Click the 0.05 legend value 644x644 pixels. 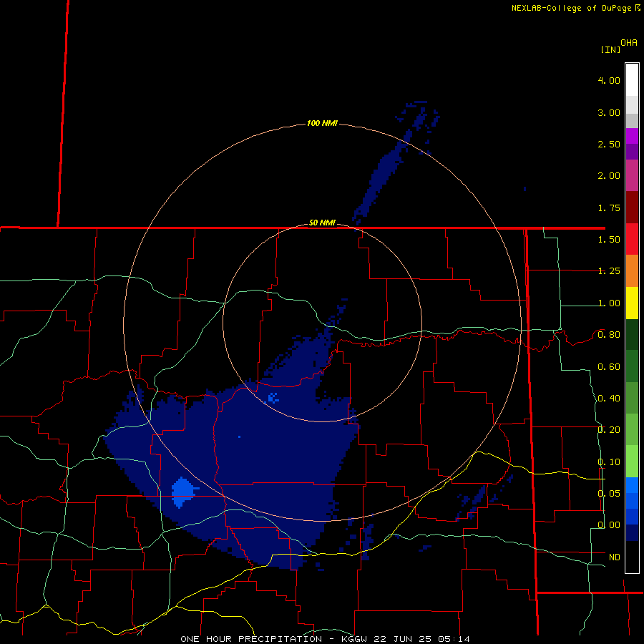(609, 493)
